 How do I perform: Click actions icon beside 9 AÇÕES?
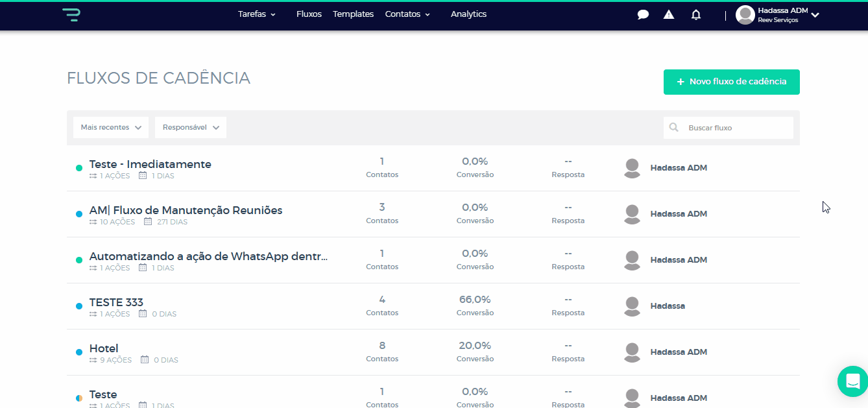pos(93,360)
